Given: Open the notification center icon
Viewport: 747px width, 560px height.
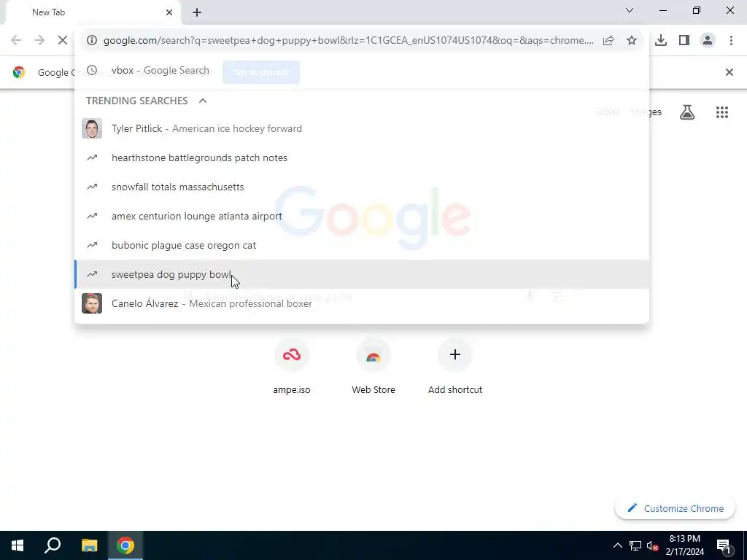Looking at the screenshot, I should [724, 545].
